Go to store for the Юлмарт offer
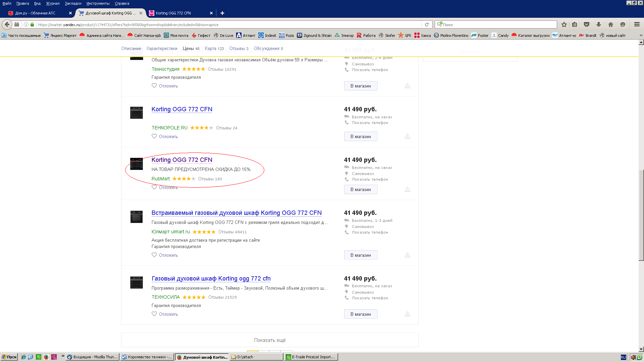 coord(361,255)
